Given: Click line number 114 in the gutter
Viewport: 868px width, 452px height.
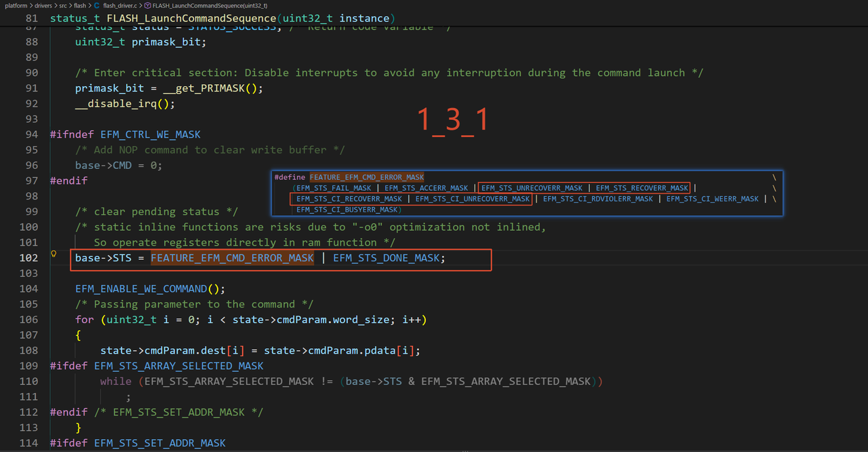Looking at the screenshot, I should [x=29, y=443].
